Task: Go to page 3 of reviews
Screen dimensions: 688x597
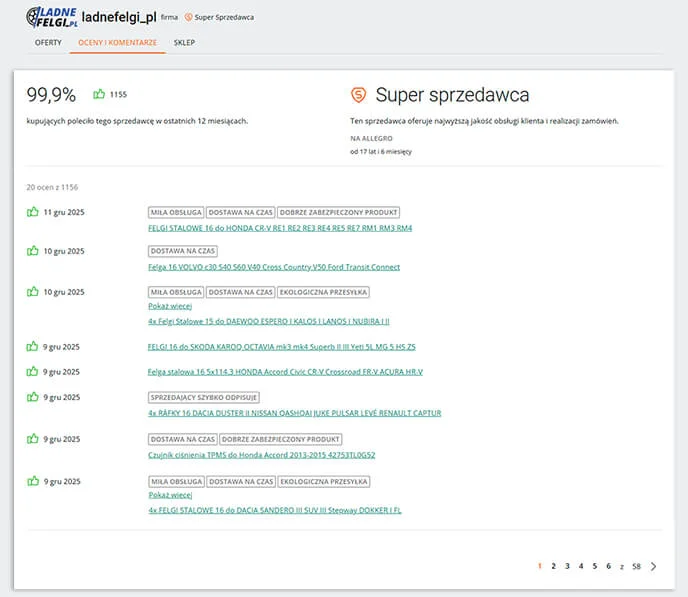Action: pyautogui.click(x=567, y=566)
